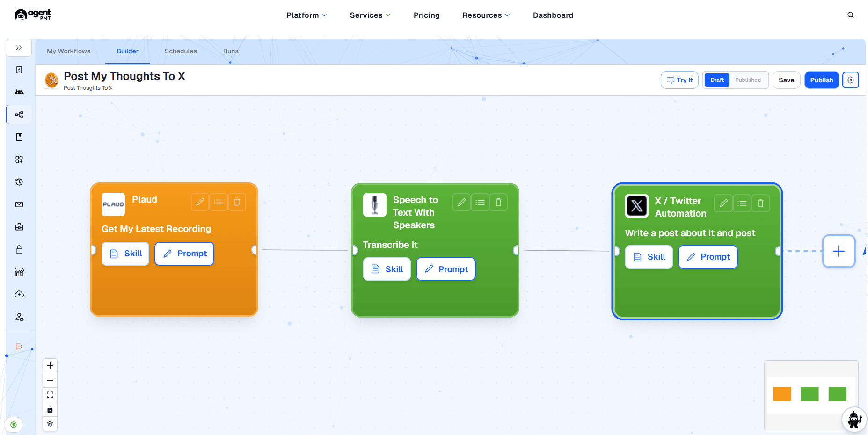Open Prompt on X / Twitter node

click(x=708, y=257)
